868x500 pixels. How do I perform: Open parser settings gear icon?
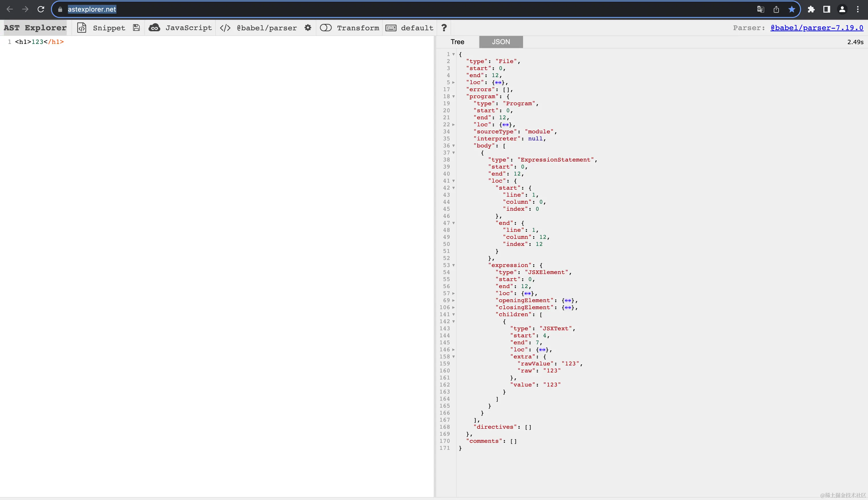click(308, 28)
